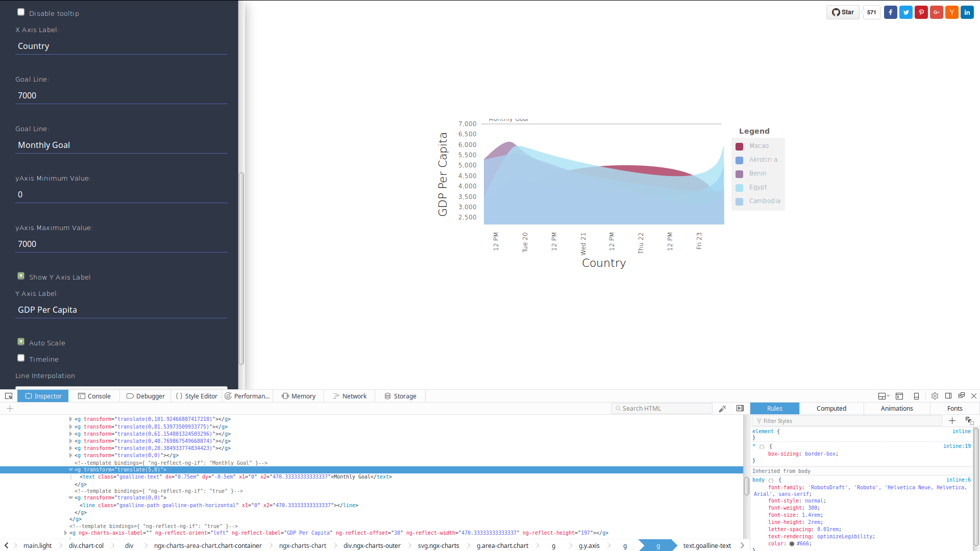Enable the Disable tooltip checkbox
Screen dimensions: 980x551
point(21,12)
